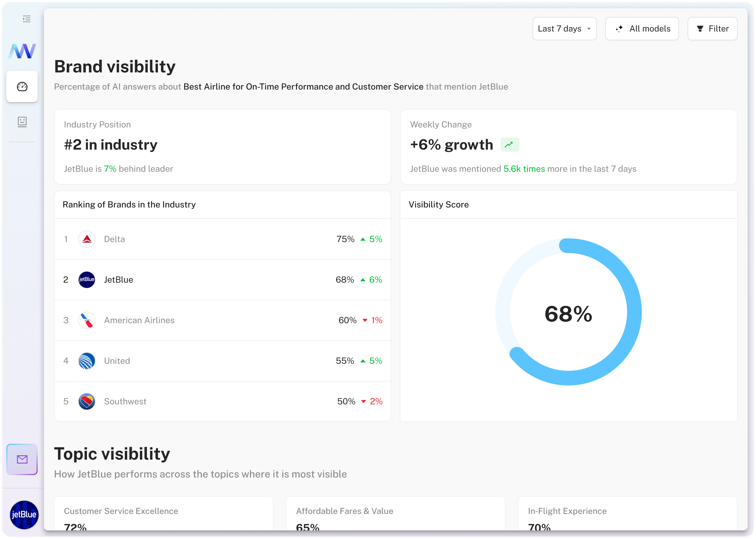Image resolution: width=756 pixels, height=539 pixels.
Task: Click the Delta airline logo
Action: (x=87, y=239)
